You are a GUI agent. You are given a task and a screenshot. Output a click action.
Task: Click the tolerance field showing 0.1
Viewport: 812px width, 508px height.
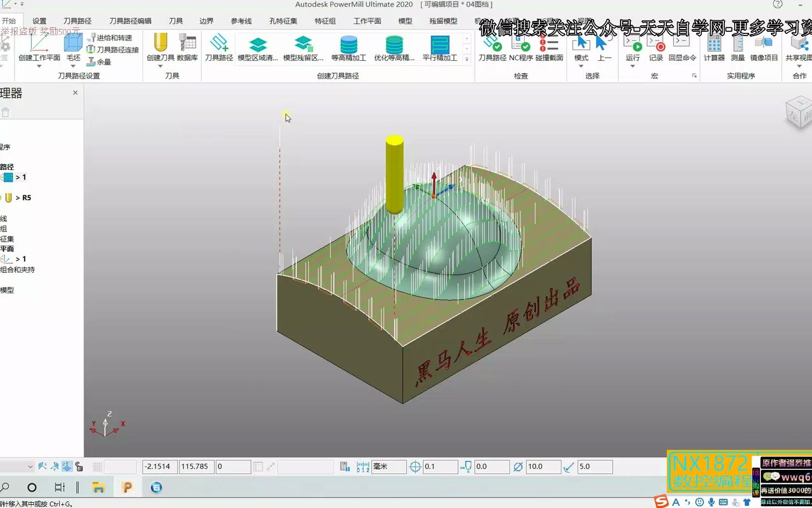pos(440,467)
